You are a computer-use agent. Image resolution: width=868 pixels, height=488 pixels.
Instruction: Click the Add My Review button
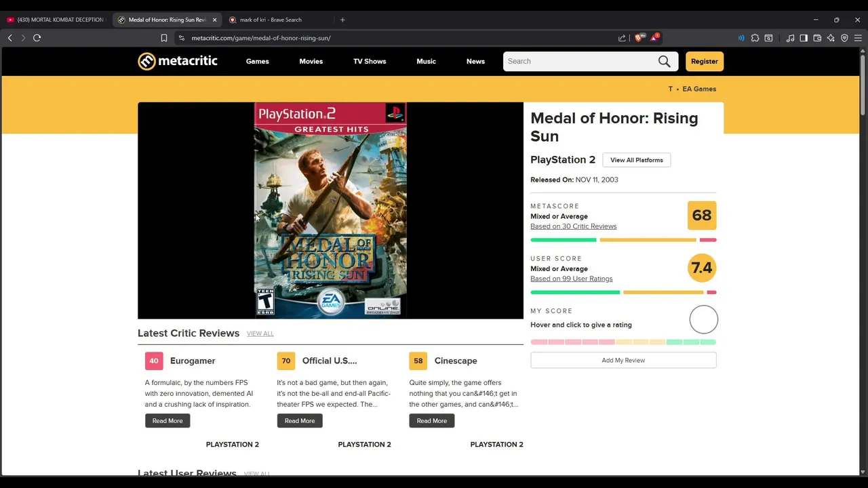click(x=623, y=361)
